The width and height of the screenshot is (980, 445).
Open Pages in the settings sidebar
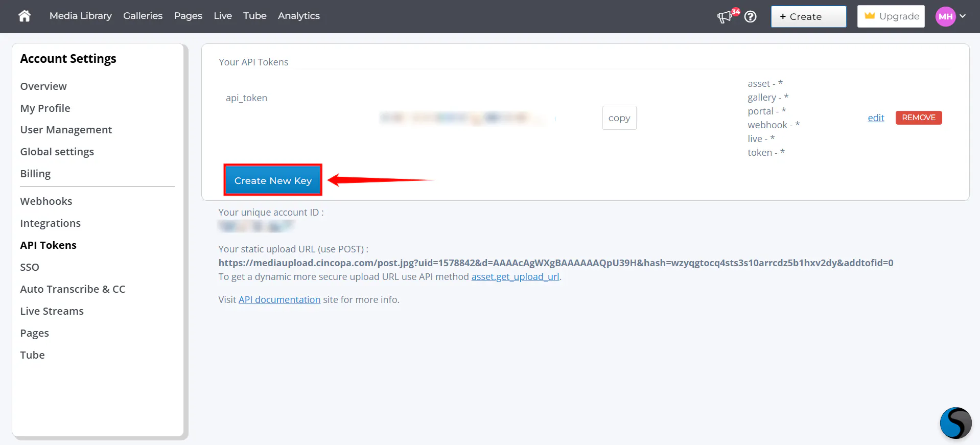pyautogui.click(x=35, y=334)
